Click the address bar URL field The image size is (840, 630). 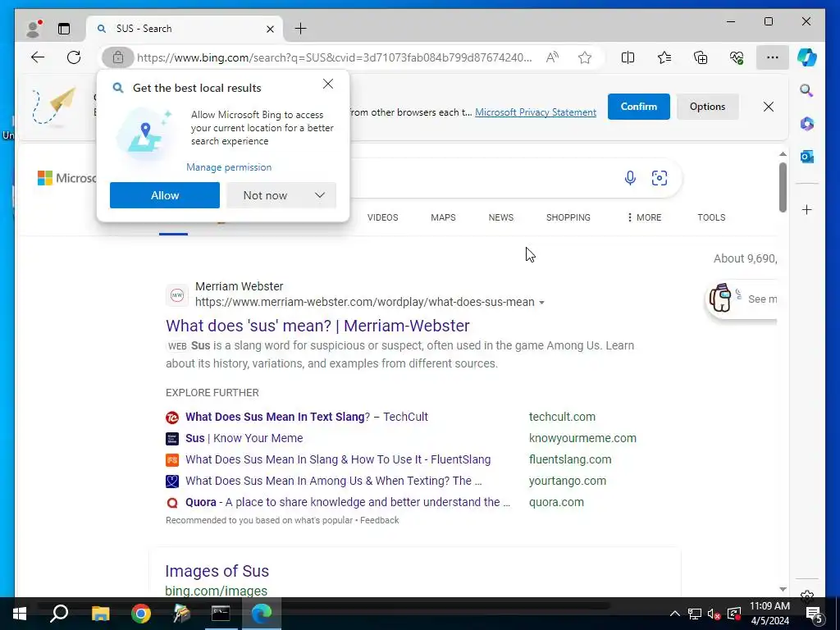(x=335, y=57)
